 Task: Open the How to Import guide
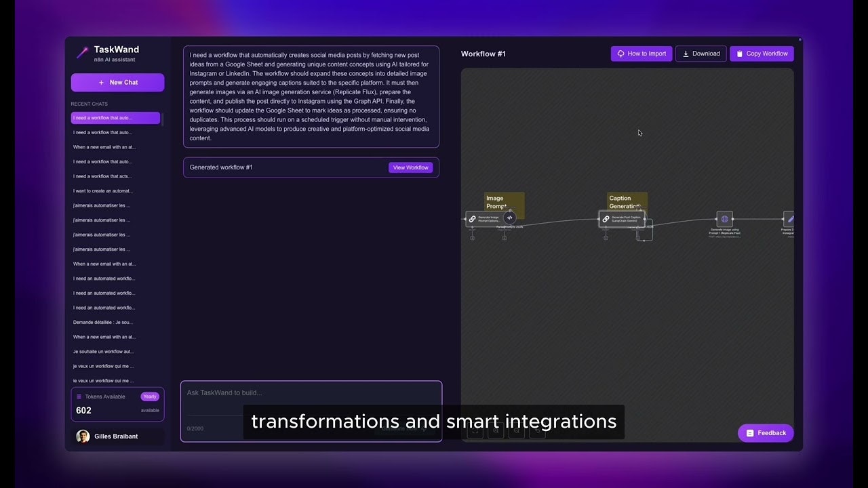642,54
